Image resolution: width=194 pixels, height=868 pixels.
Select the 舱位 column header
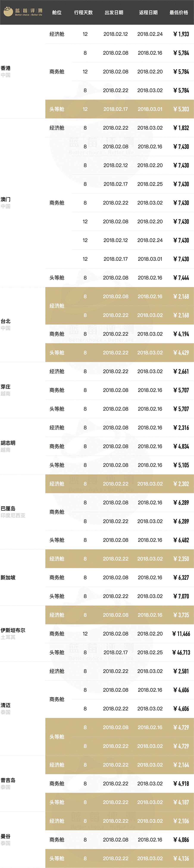(x=57, y=13)
